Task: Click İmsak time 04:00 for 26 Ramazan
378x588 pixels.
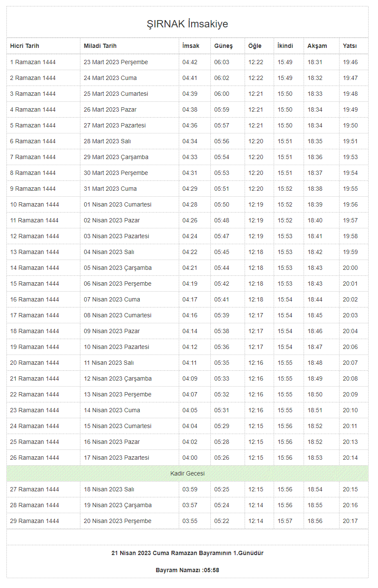Action: (190, 458)
